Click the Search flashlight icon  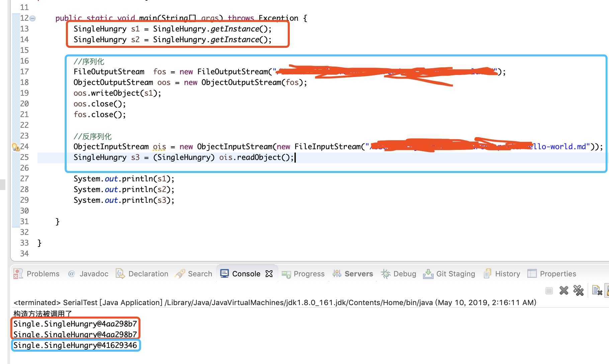pos(180,274)
